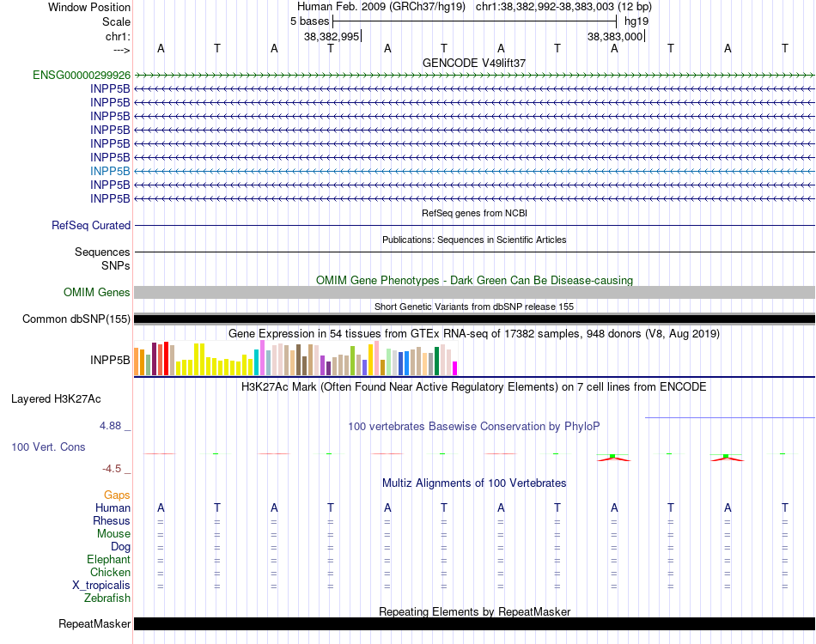Click the chr1:38,382,992-38,383,003 (12 bp) text
Image resolution: width=816 pixels, height=644 pixels.
tap(563, 7)
